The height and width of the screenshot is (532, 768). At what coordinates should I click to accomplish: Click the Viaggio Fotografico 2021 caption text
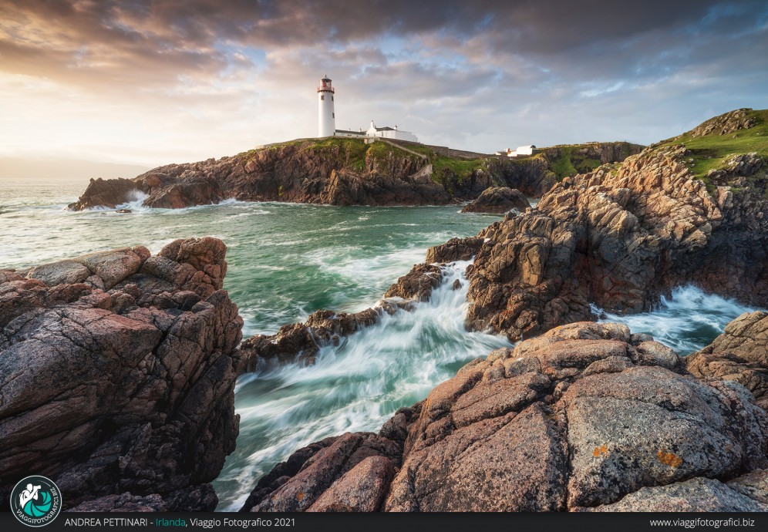pyautogui.click(x=242, y=523)
